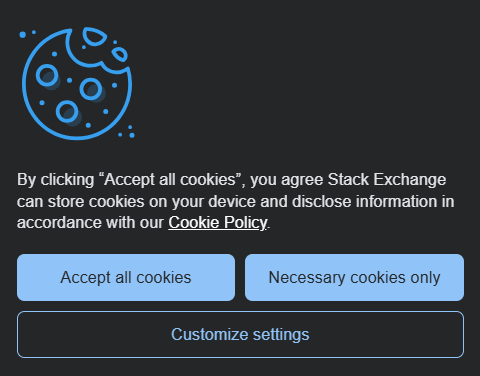This screenshot has height=376, width=480.
Task: Click the empty dark area right of the cookie
Action: click(x=300, y=83)
